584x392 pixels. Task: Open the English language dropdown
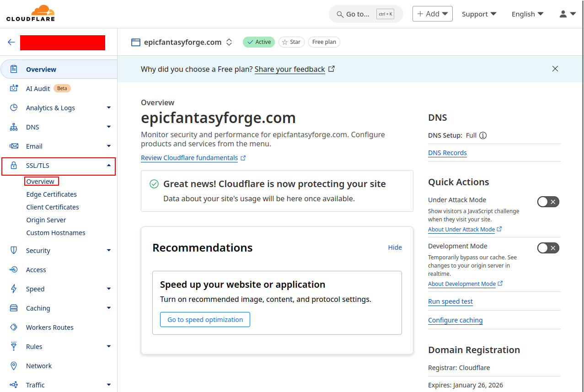tap(527, 14)
